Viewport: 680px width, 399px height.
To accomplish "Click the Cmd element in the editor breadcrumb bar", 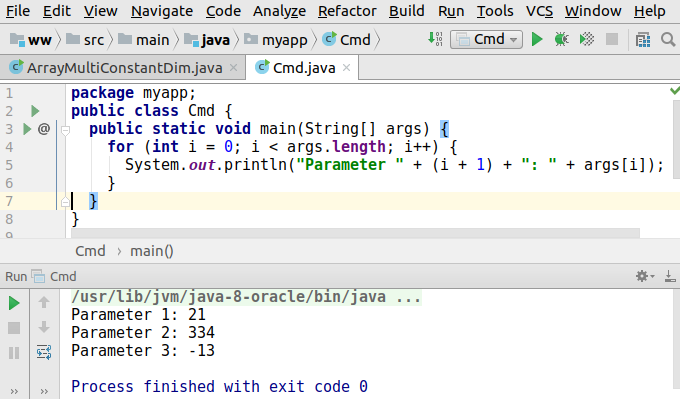I will point(90,251).
